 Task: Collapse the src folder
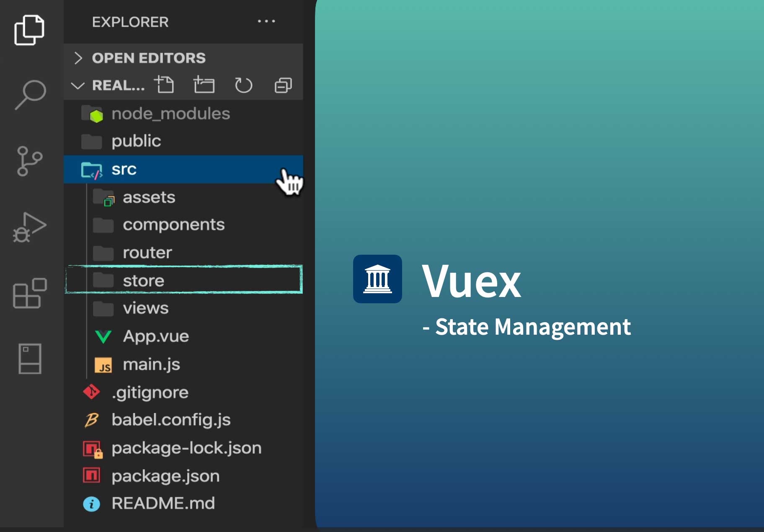(183, 169)
